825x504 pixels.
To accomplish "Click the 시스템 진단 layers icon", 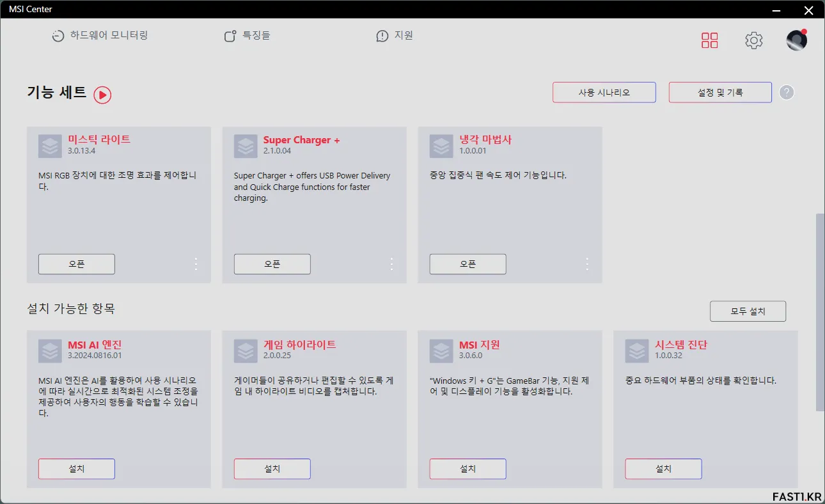I will click(x=637, y=351).
